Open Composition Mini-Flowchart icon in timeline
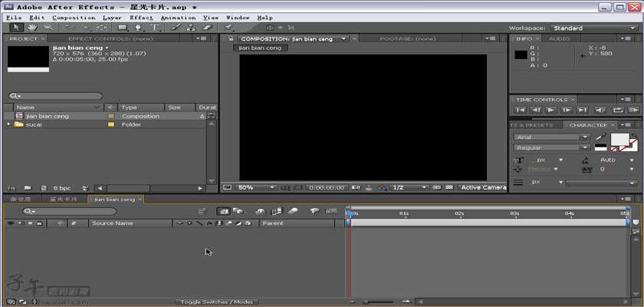This screenshot has width=644, height=307. [202, 211]
